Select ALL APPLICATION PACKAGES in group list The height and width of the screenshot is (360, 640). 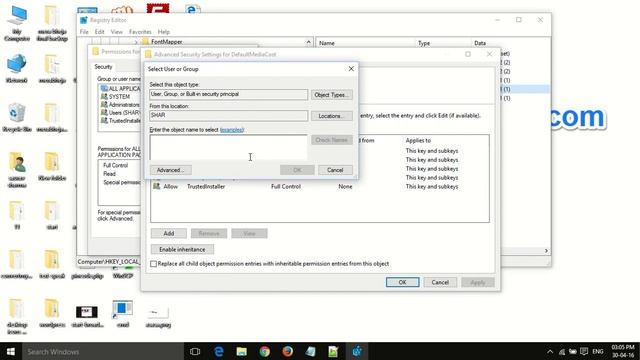(x=120, y=89)
